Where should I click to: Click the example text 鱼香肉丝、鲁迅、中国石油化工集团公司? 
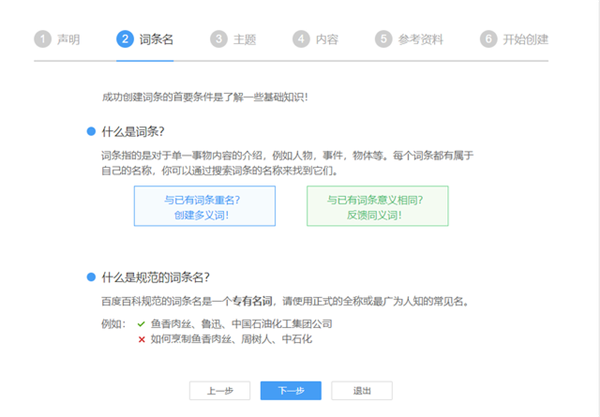tap(241, 324)
